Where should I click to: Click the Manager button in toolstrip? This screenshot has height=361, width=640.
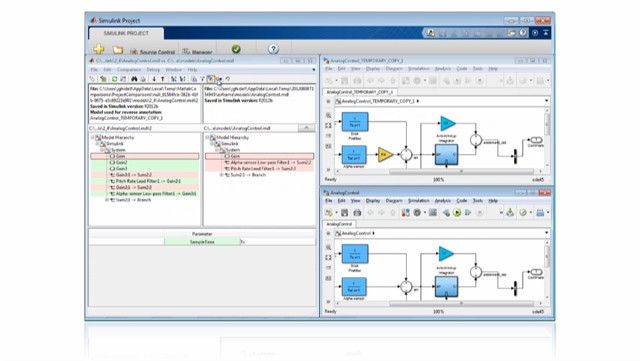[x=197, y=52]
